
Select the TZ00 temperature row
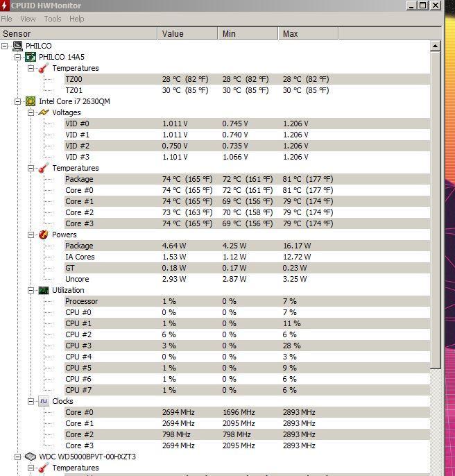tap(247, 79)
